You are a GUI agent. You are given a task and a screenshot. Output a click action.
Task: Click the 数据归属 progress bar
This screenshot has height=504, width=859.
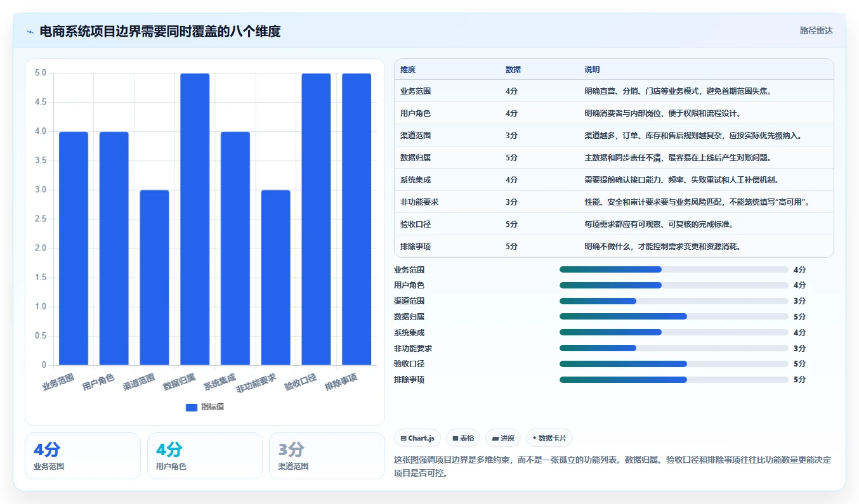674,316
